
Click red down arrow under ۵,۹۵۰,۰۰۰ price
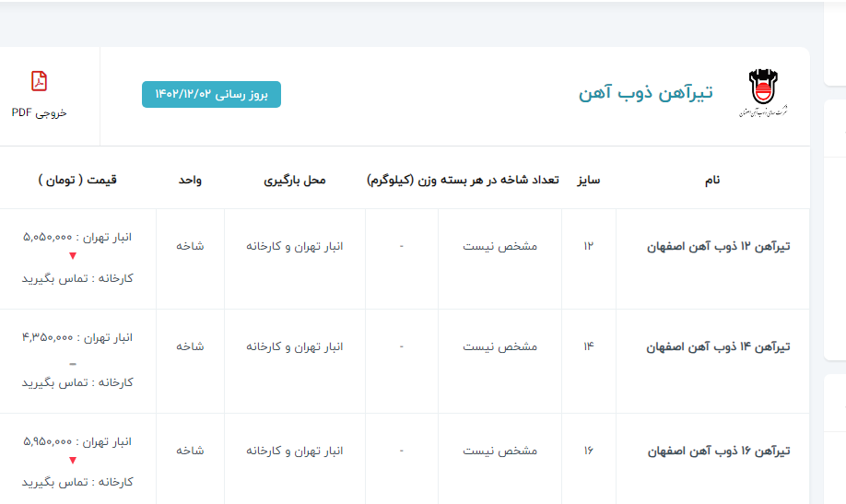click(x=73, y=461)
